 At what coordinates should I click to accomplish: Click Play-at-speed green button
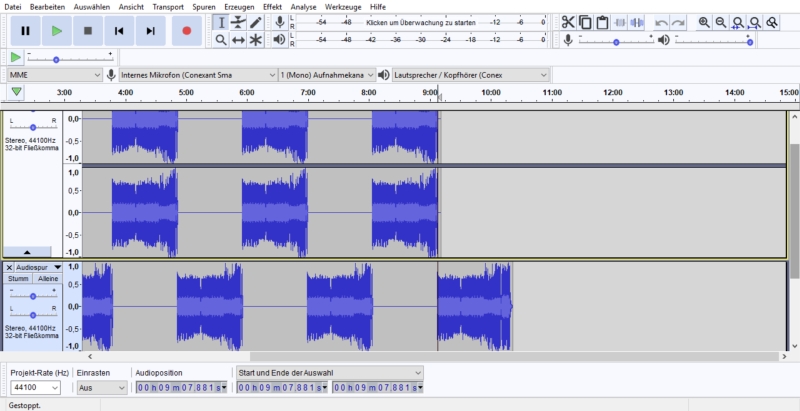click(16, 57)
